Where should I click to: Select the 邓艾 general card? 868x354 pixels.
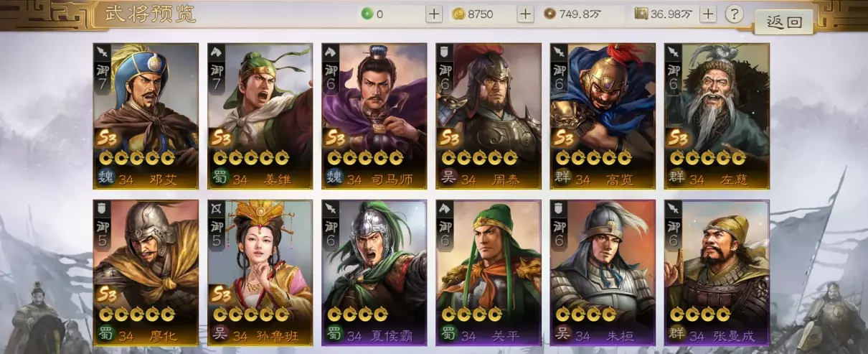146,116
